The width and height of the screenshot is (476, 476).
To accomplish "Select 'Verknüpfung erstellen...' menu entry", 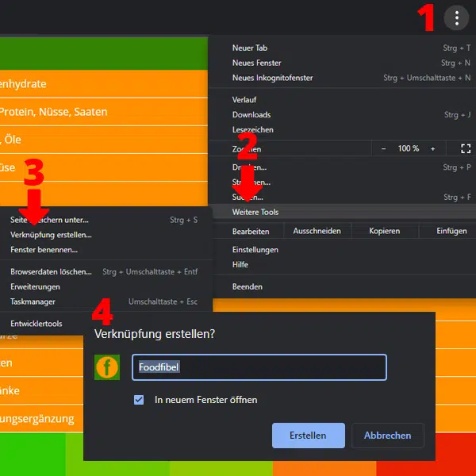I will [x=51, y=235].
